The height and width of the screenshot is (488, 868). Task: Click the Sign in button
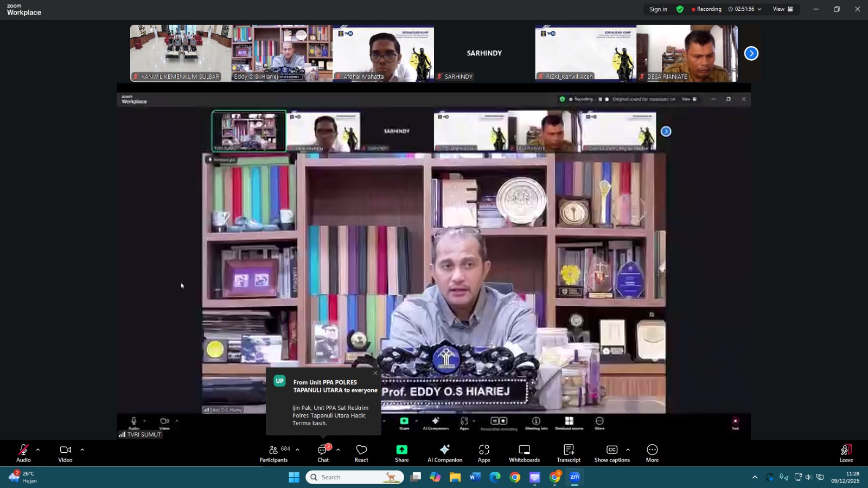(658, 9)
